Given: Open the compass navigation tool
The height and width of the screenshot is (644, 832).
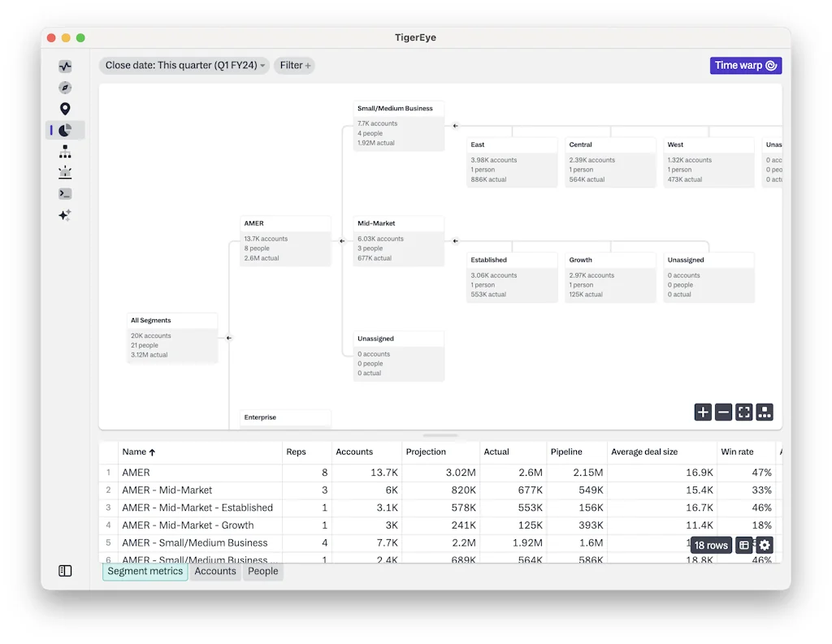Looking at the screenshot, I should tap(65, 87).
